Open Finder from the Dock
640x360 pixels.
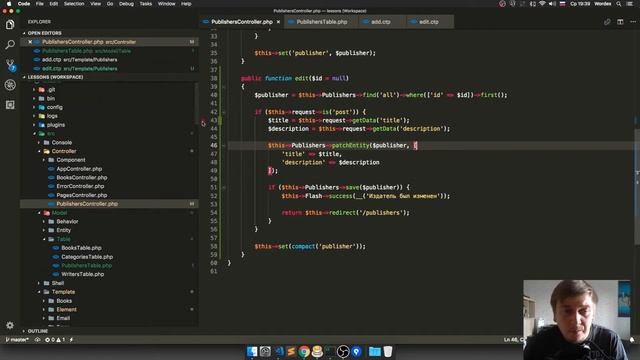(x=252, y=351)
